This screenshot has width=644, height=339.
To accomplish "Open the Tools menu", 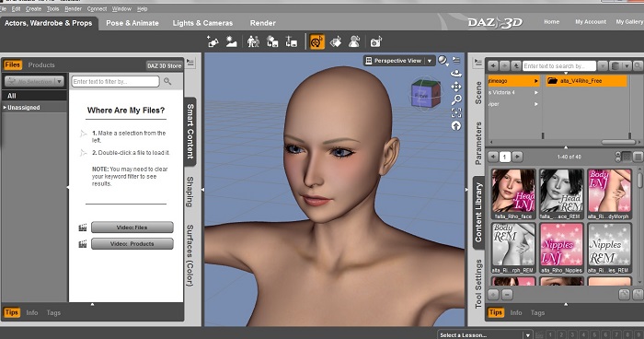I will [52, 8].
